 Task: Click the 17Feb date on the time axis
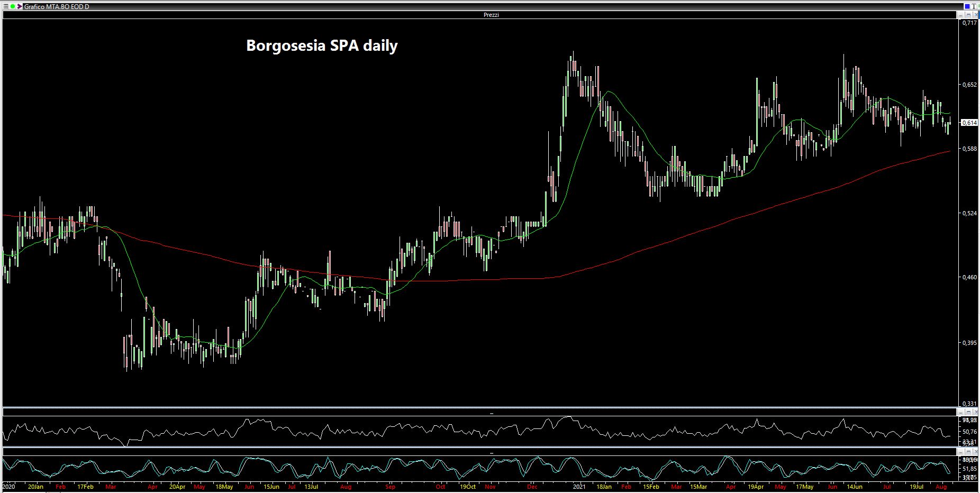click(85, 487)
